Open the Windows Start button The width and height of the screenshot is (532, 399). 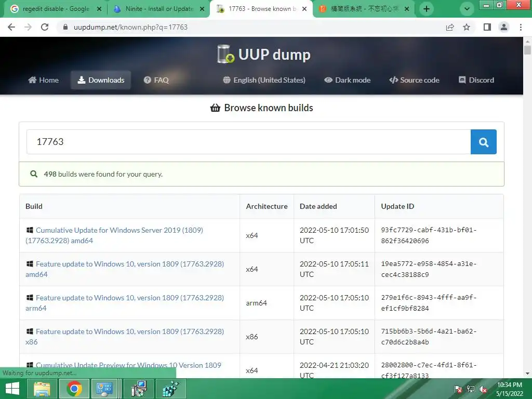pyautogui.click(x=12, y=389)
